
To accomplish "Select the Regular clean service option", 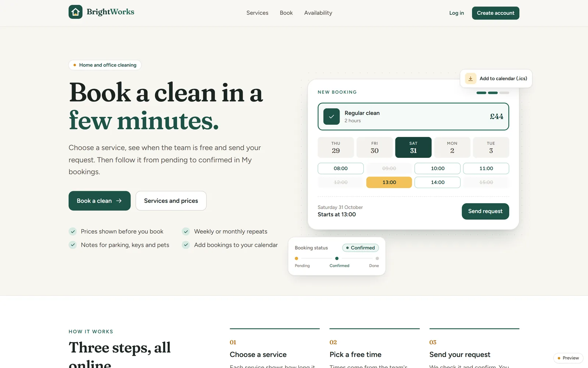I will [413, 116].
